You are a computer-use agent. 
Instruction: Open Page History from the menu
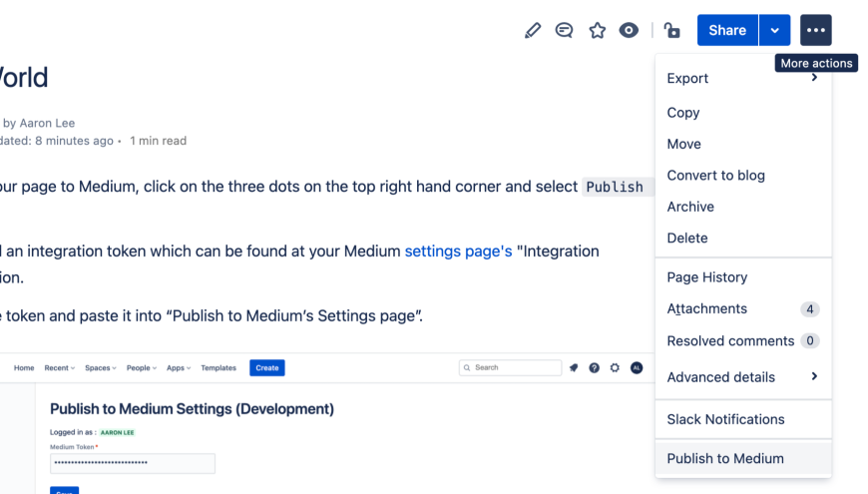706,277
